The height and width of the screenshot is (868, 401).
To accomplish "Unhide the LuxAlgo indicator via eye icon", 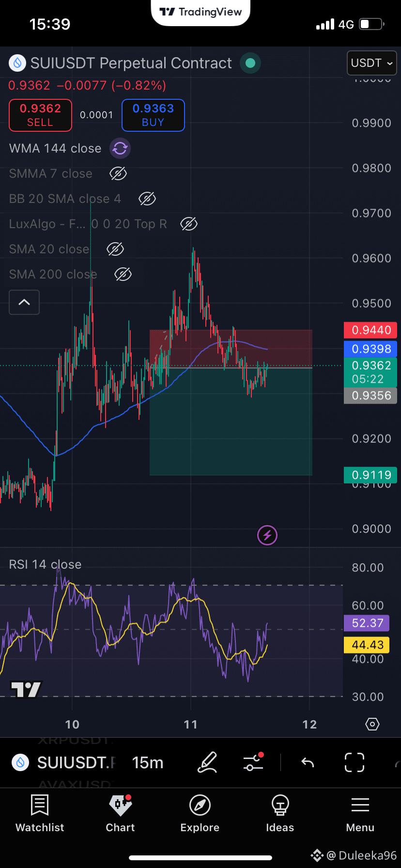I will pyautogui.click(x=189, y=224).
